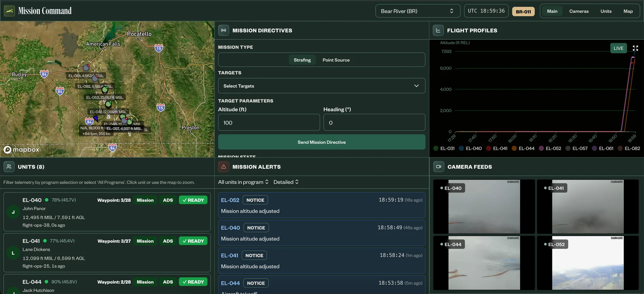This screenshot has height=294, width=644.
Task: Toggle the LIVE chart mode
Action: click(x=618, y=48)
